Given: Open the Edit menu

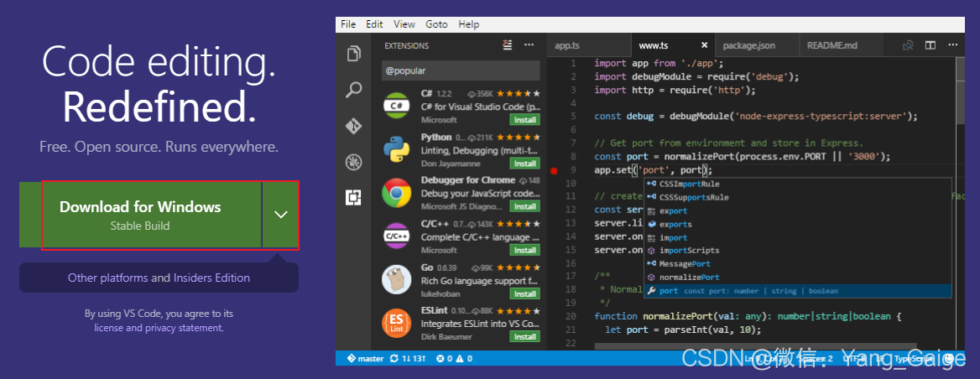Looking at the screenshot, I should pos(374,24).
